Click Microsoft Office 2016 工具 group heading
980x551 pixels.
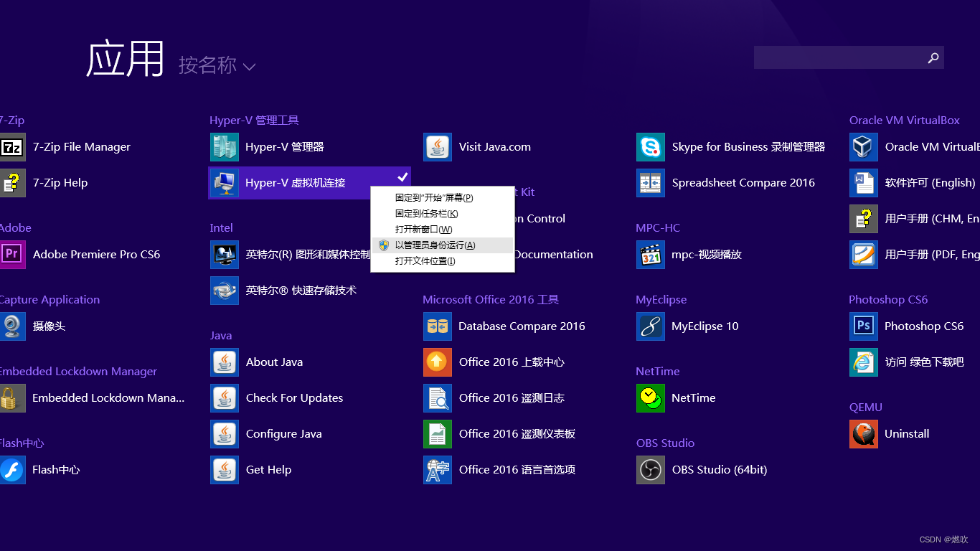click(x=491, y=300)
